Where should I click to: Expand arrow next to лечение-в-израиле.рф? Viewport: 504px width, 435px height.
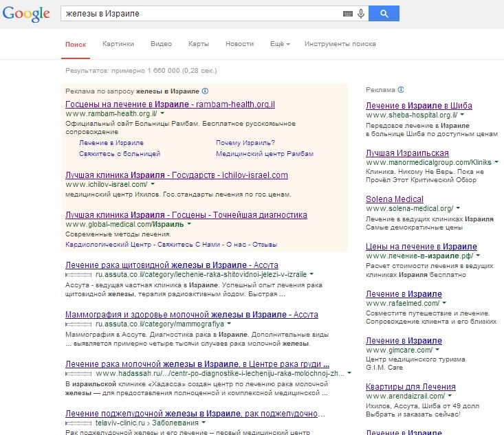pos(478,256)
